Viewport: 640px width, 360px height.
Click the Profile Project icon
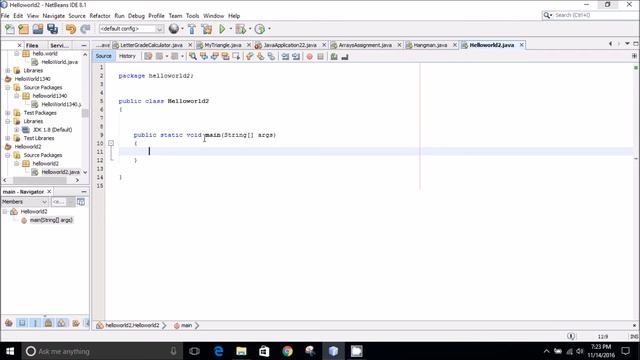[x=260, y=29]
